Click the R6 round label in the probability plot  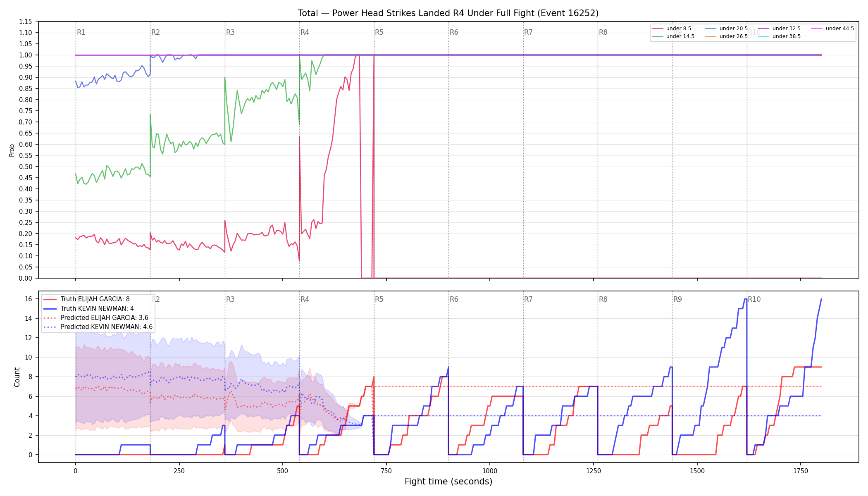pyautogui.click(x=454, y=32)
